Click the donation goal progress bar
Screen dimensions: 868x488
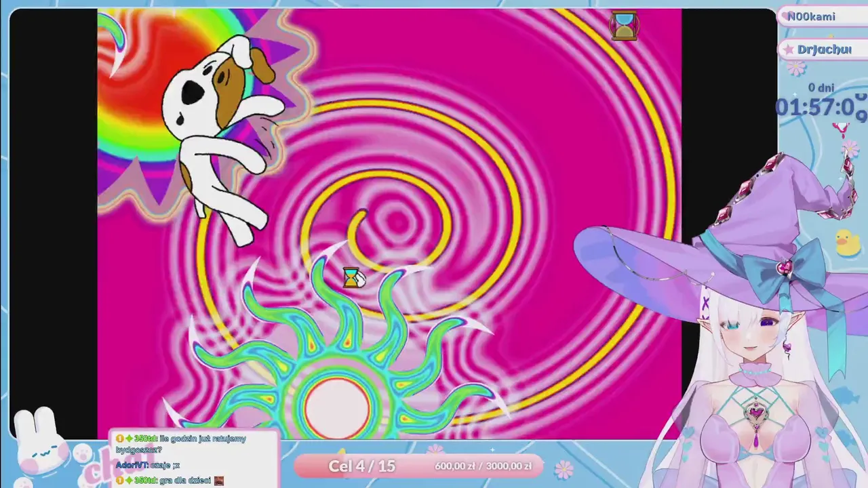coord(418,466)
